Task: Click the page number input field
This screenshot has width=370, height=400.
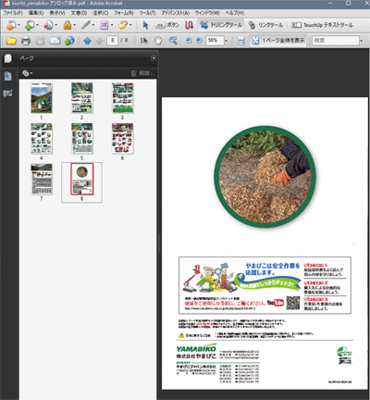Action: 113,41
